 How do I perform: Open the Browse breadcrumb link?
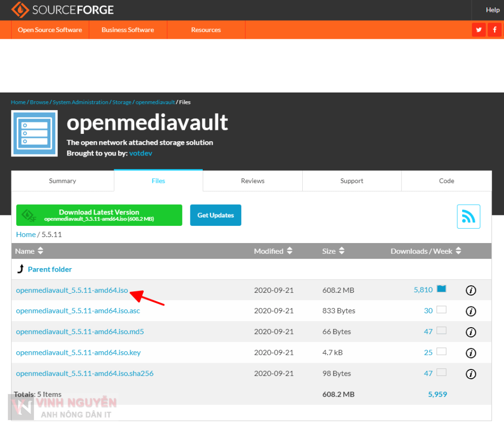pos(39,102)
